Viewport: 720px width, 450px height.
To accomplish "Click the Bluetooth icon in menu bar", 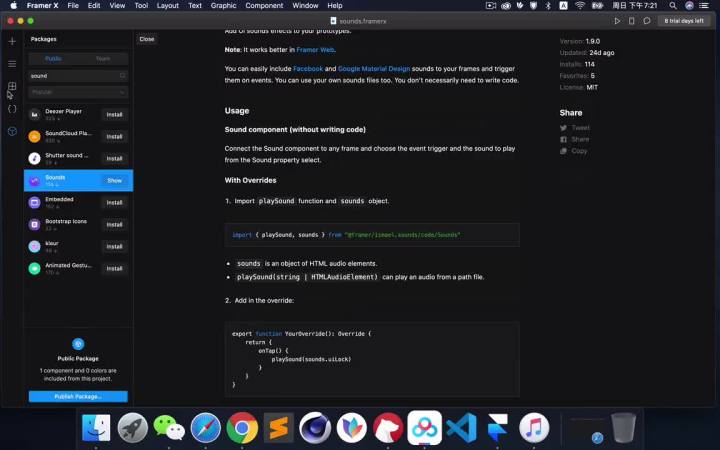I will coord(548,6).
